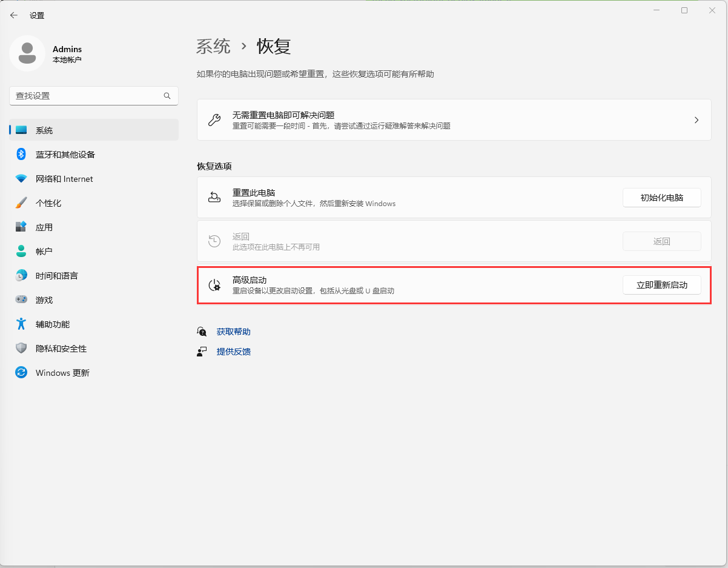This screenshot has width=728, height=568.
Task: Click the Windows 更新 sync icon
Action: click(x=21, y=373)
